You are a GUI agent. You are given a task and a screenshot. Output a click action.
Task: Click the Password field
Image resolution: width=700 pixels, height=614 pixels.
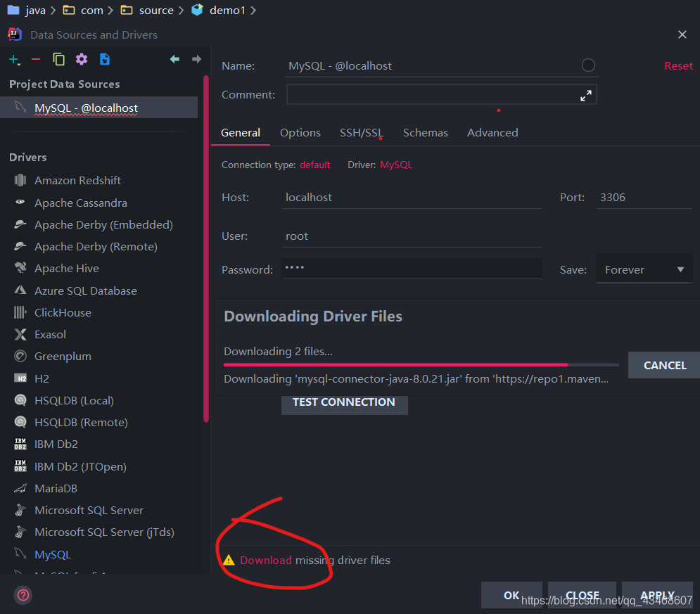click(411, 268)
